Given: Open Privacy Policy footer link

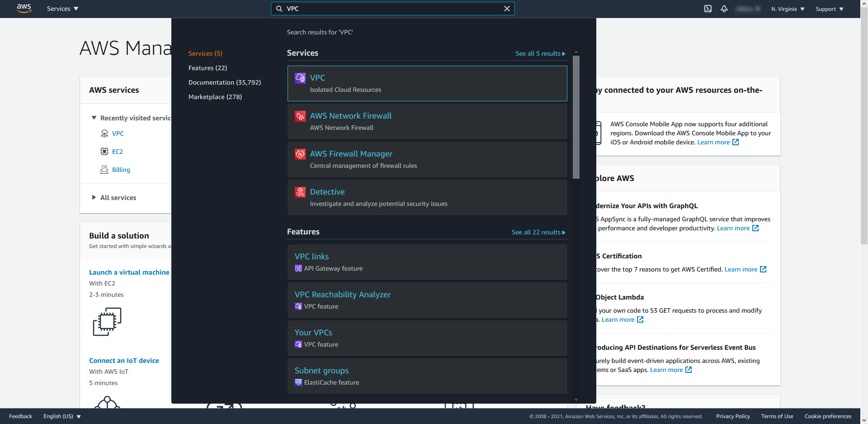Looking at the screenshot, I should pyautogui.click(x=733, y=416).
